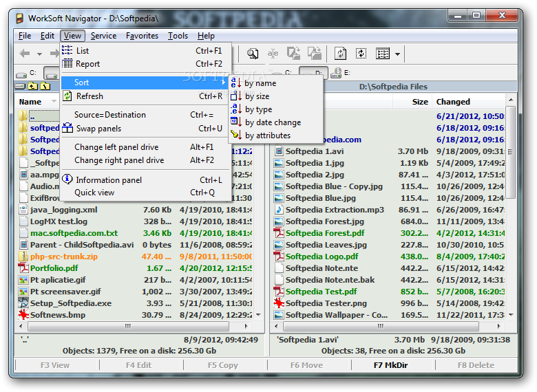537x392 pixels.
Task: Click the left panel Name column header
Action: [x=37, y=102]
